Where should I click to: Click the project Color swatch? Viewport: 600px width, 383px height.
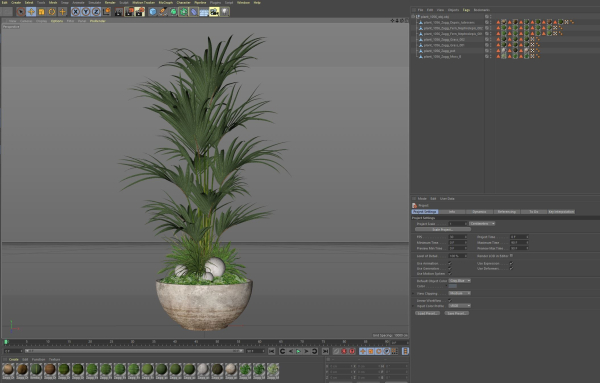tap(453, 286)
